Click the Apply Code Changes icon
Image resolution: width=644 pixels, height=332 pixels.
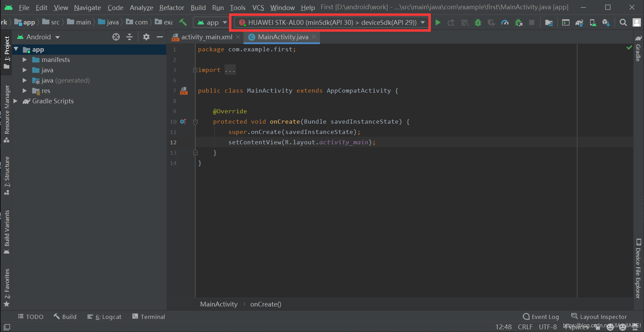465,23
